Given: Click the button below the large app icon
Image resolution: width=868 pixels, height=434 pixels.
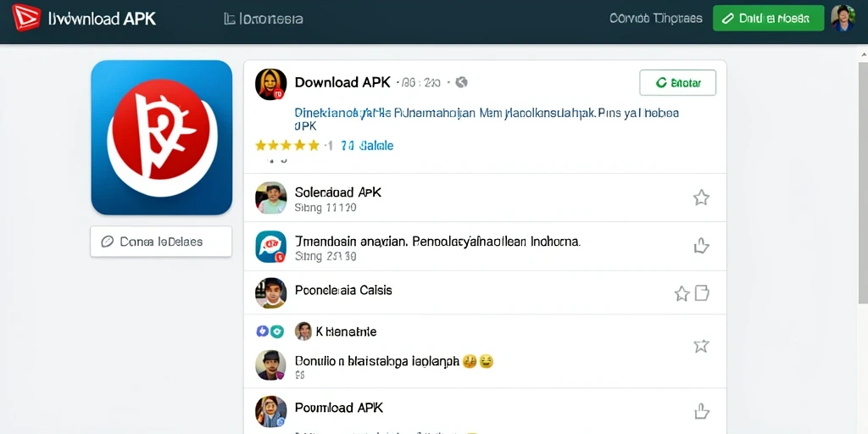Looking at the screenshot, I should [161, 242].
